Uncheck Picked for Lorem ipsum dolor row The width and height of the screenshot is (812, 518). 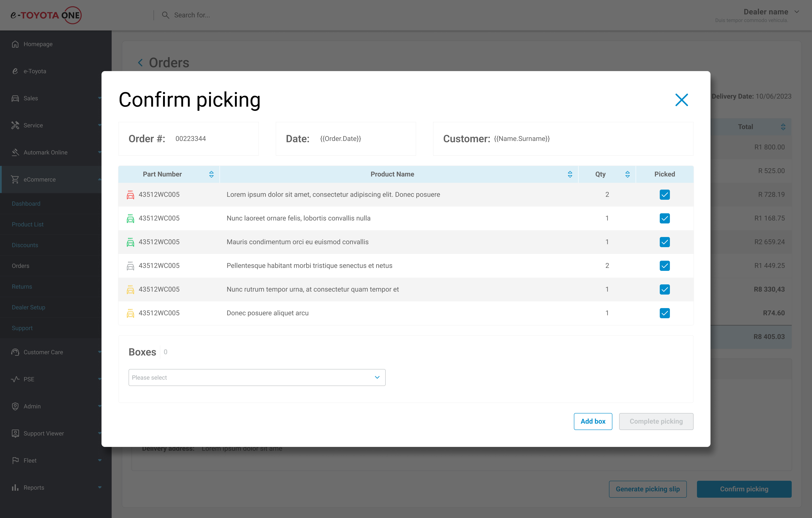(x=664, y=195)
